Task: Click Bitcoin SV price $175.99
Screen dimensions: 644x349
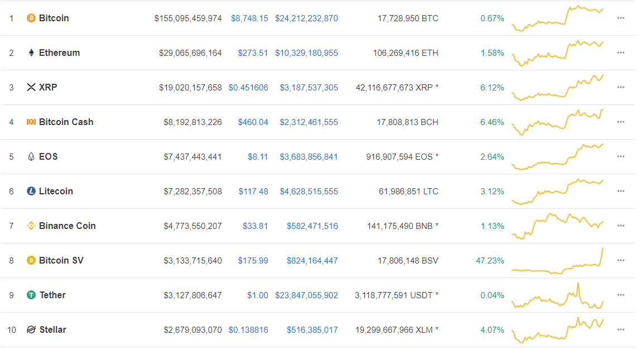Action: point(253,261)
